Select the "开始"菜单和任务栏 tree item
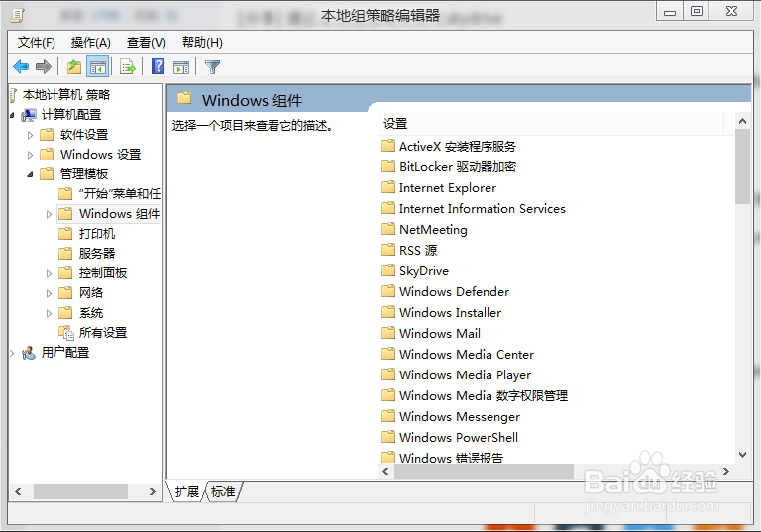 [x=119, y=194]
